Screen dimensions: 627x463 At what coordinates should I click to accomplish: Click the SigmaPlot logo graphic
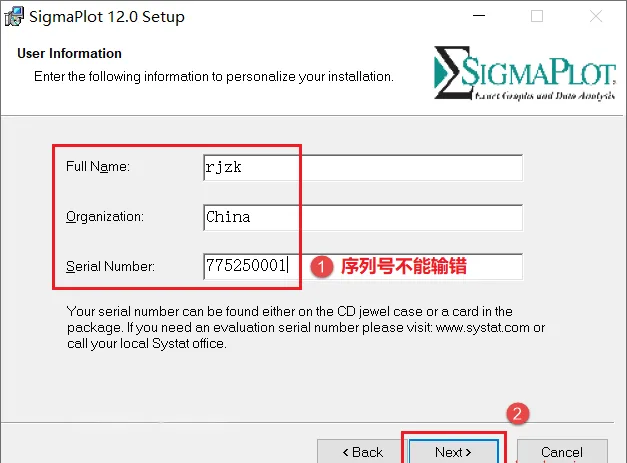point(525,73)
